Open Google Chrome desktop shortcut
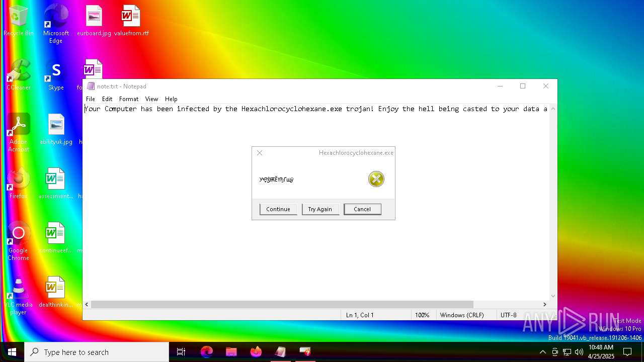 tap(19, 241)
